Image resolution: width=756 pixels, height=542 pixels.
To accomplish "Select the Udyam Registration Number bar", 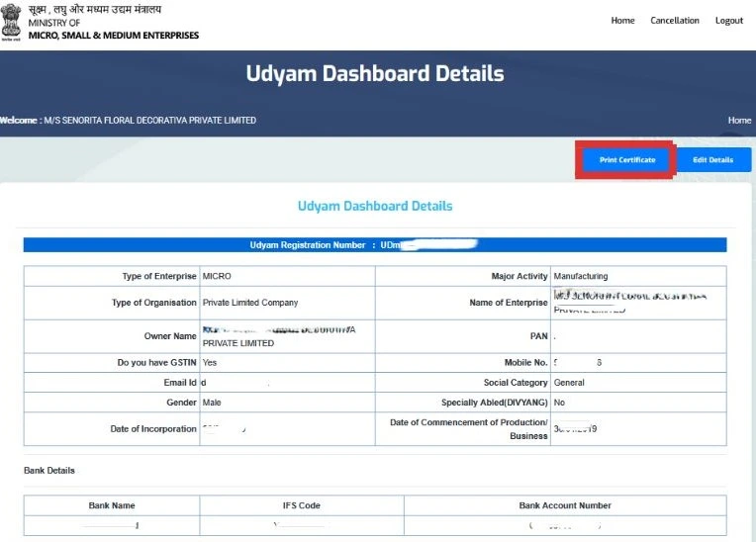I will click(375, 244).
